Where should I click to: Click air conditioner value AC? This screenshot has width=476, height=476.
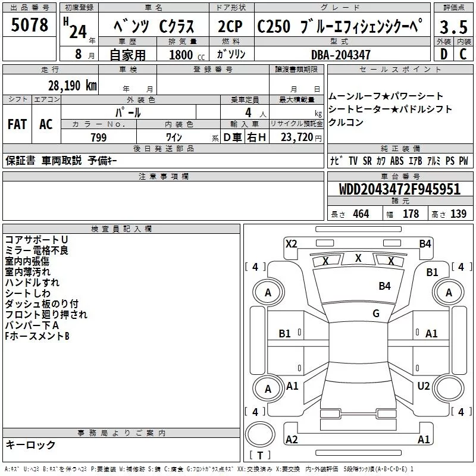[46, 124]
